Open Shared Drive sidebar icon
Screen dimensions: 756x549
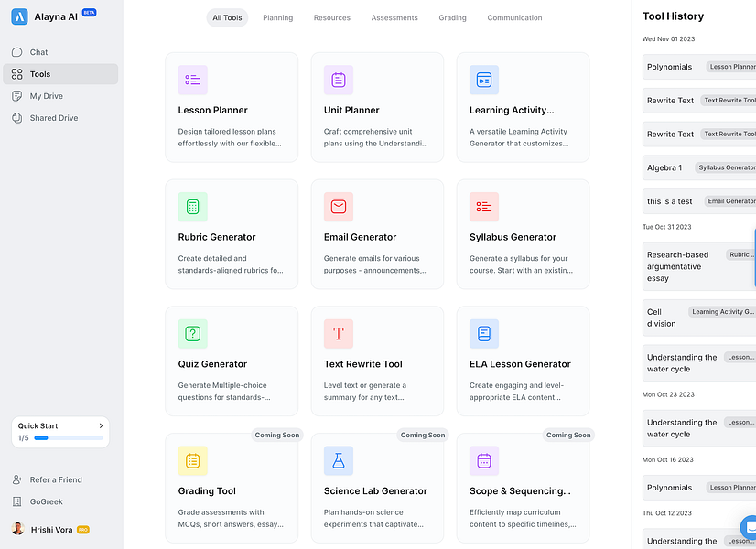pos(16,118)
